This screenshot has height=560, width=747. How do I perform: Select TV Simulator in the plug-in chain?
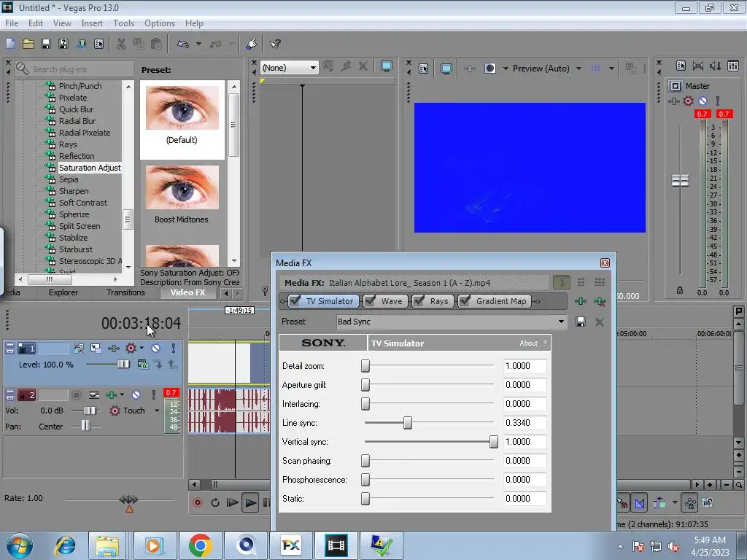click(323, 301)
